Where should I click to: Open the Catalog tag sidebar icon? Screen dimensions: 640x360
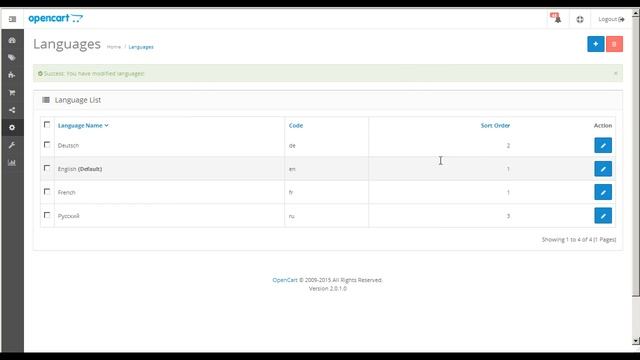coord(12,58)
